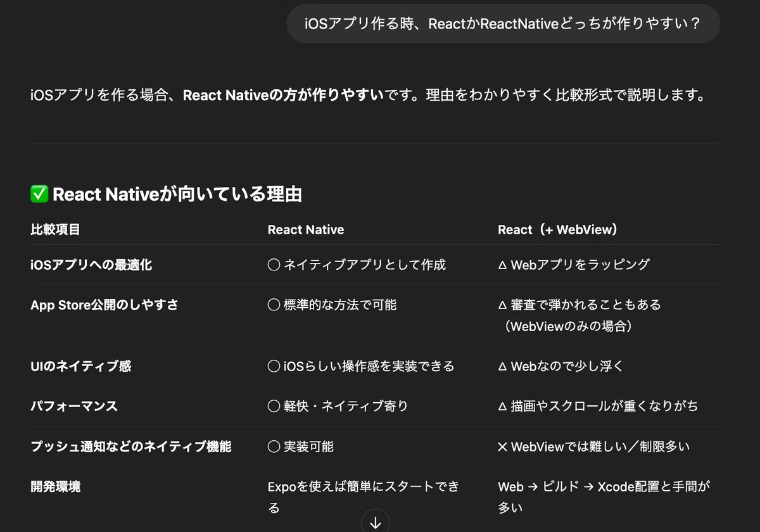The height and width of the screenshot is (532, 760).
Task: Click row label 'App Store公開のしやすさ'
Action: pyautogui.click(x=104, y=305)
